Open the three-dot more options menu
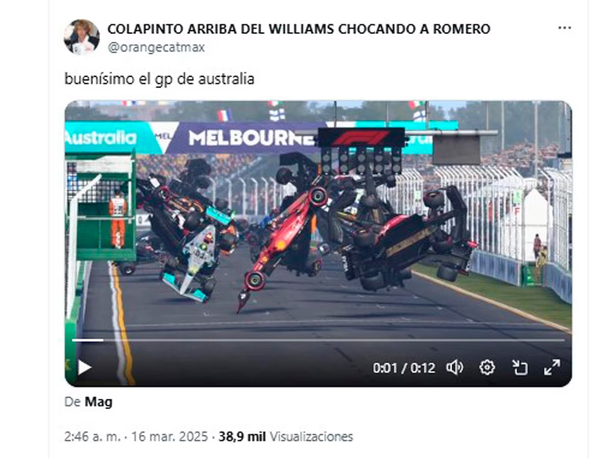610x458 pixels. click(x=564, y=28)
